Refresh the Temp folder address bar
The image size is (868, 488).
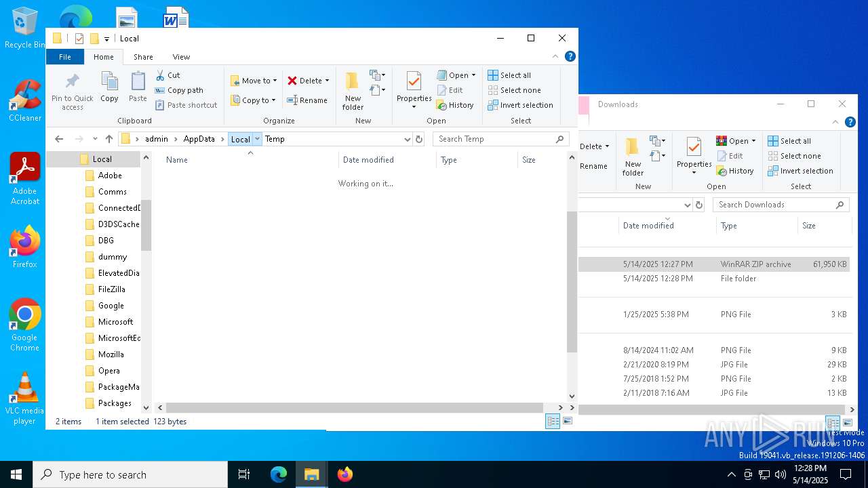click(x=419, y=139)
